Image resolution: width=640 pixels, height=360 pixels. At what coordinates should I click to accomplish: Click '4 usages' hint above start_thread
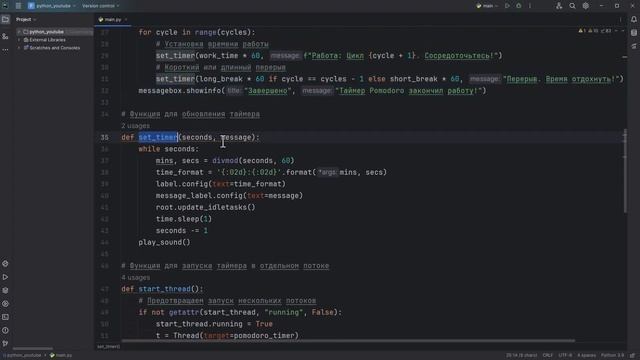coord(136,278)
